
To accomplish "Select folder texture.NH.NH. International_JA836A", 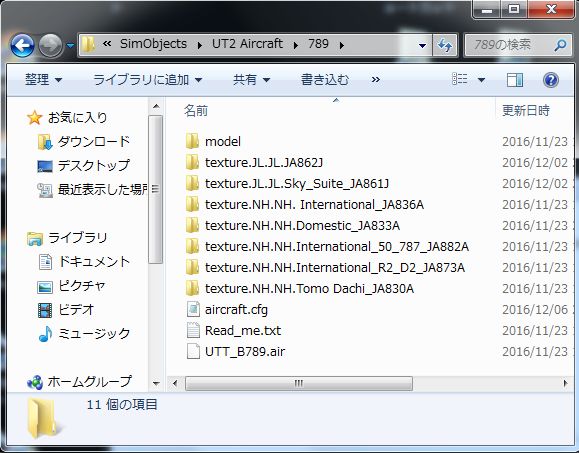I will [314, 204].
